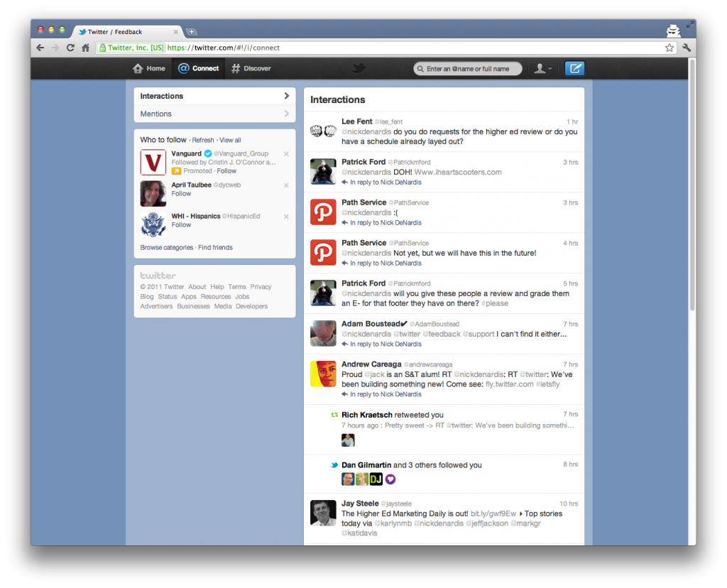Screen dimensions: 727x588
Task: Open the bit.ly/gwf9Ew link
Action: coord(493,514)
